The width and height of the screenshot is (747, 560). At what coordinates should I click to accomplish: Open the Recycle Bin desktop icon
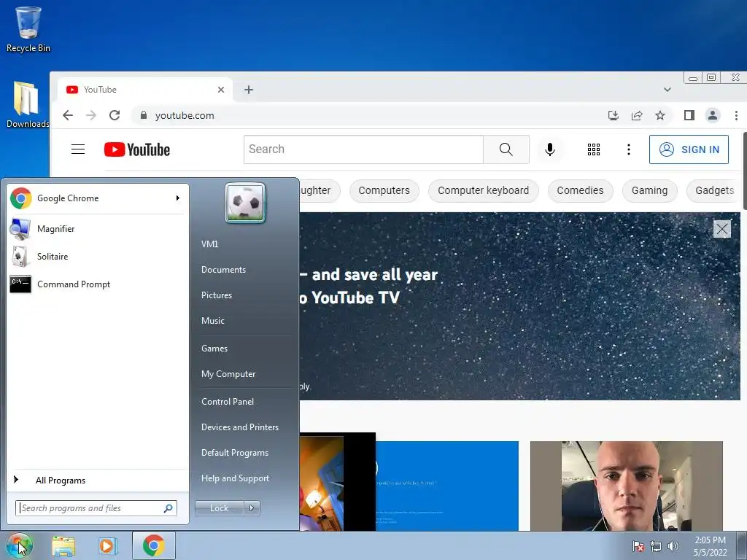28,29
